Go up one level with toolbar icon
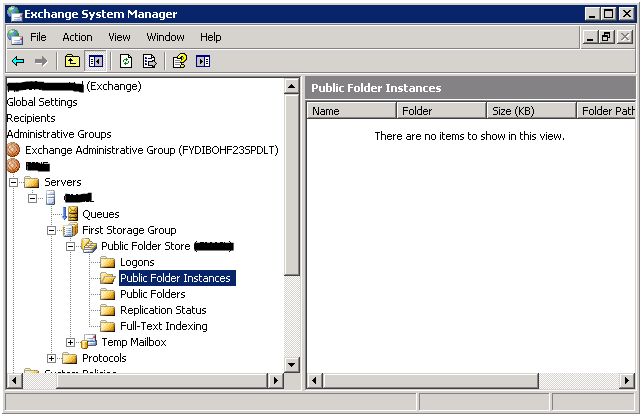 click(x=72, y=61)
